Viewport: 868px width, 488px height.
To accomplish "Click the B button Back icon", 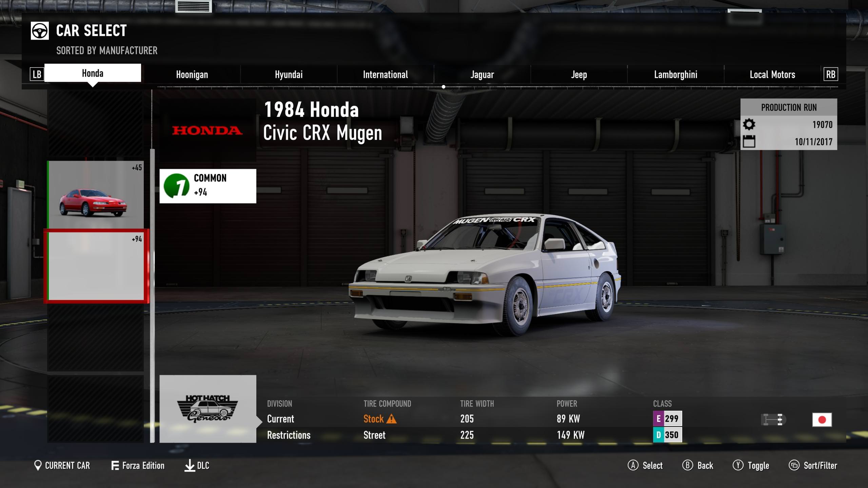I will pyautogui.click(x=687, y=465).
